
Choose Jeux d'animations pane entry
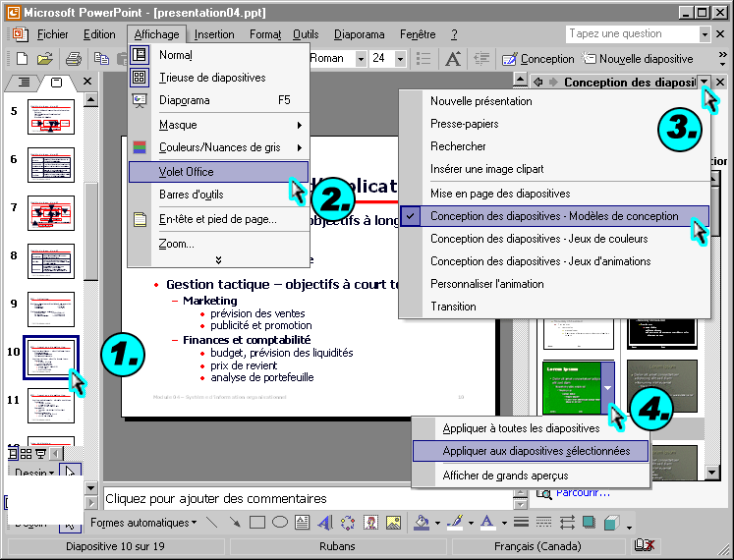click(x=555, y=261)
